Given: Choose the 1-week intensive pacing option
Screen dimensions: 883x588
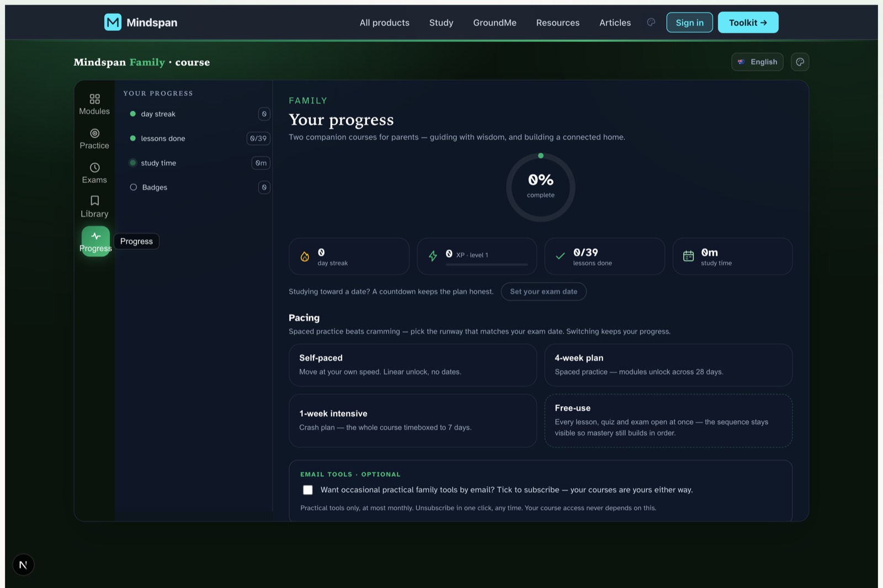Looking at the screenshot, I should [x=413, y=420].
